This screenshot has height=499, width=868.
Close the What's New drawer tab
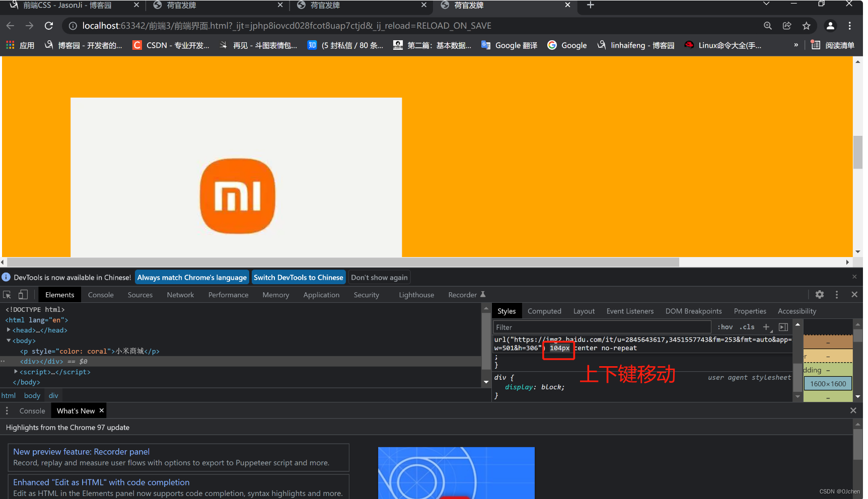pos(102,410)
